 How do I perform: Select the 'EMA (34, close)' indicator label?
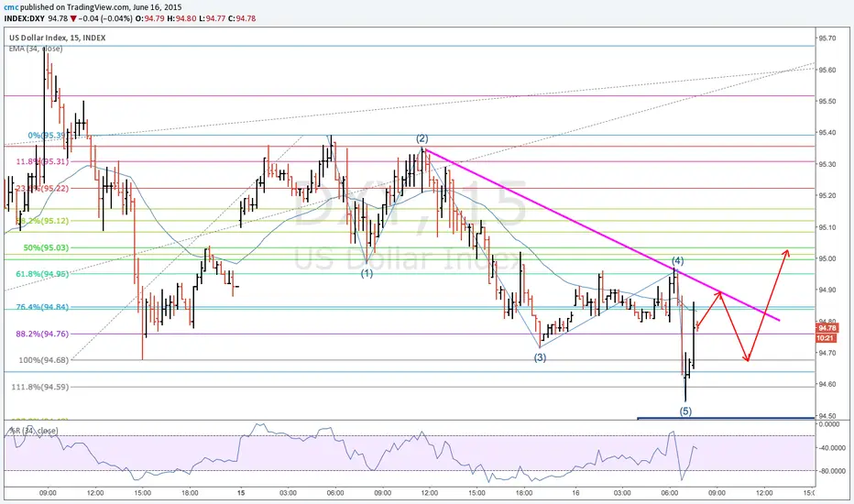[36, 49]
